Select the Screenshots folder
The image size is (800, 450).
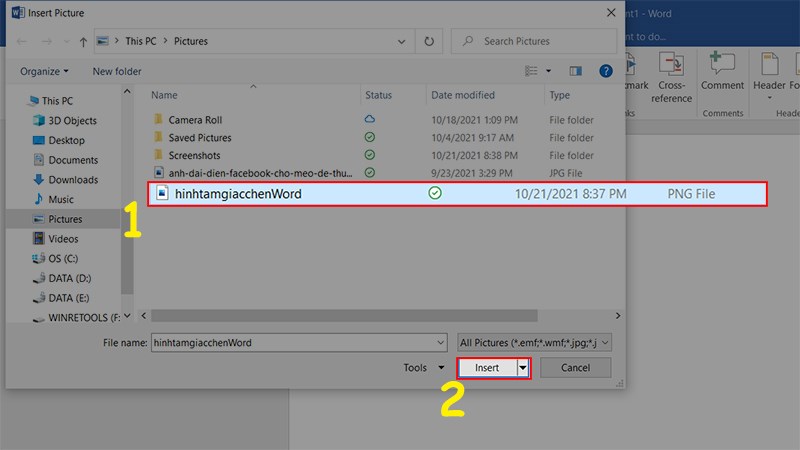coord(194,155)
